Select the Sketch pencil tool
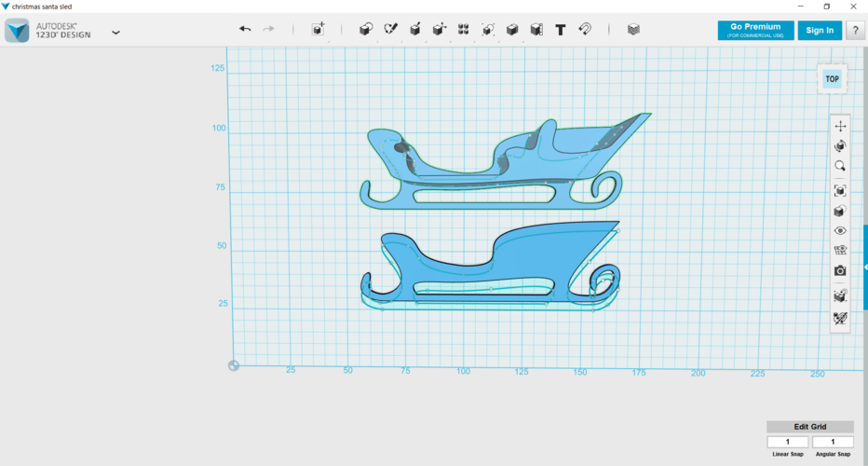868x466 pixels. tap(391, 30)
